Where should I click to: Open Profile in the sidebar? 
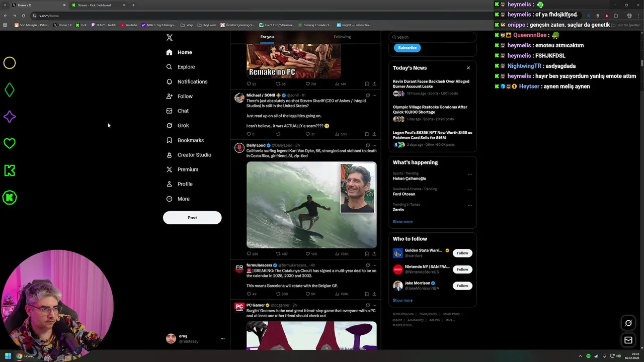coord(180,184)
